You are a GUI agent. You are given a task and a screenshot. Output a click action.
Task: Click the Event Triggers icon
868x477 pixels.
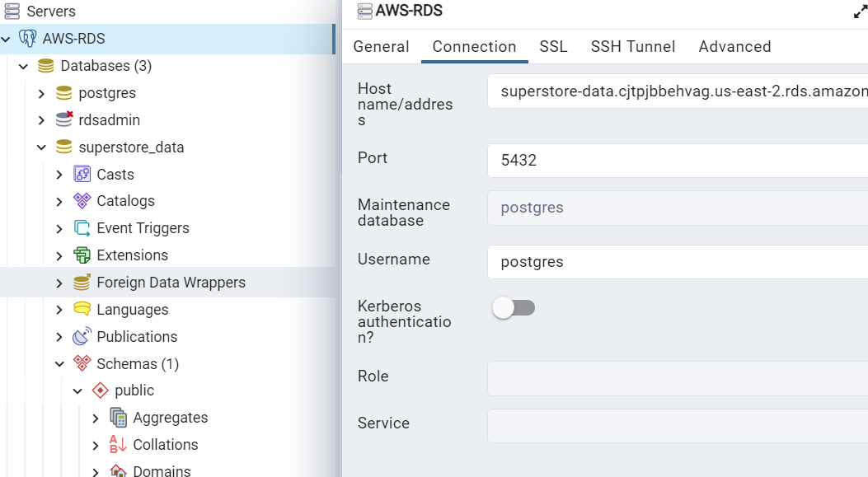pyautogui.click(x=82, y=228)
